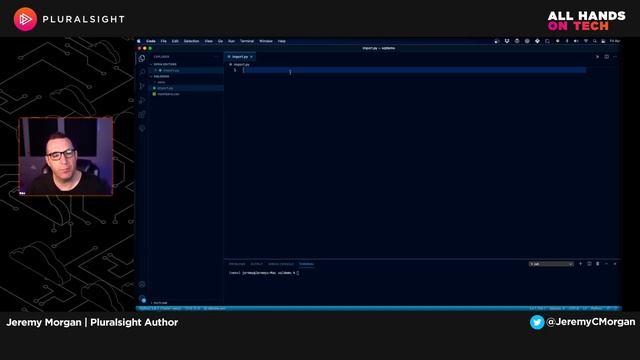Open the Help menu
The width and height of the screenshot is (640, 360).
[x=282, y=41]
